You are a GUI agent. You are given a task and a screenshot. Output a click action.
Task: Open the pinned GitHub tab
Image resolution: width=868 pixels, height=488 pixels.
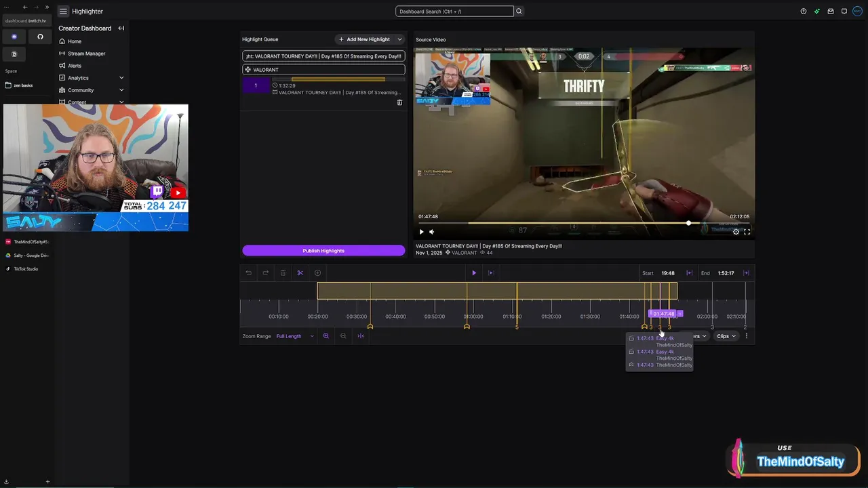[x=40, y=37]
